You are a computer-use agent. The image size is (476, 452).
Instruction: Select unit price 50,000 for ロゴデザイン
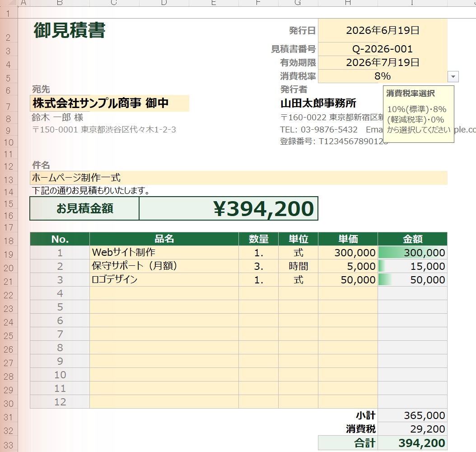point(348,280)
